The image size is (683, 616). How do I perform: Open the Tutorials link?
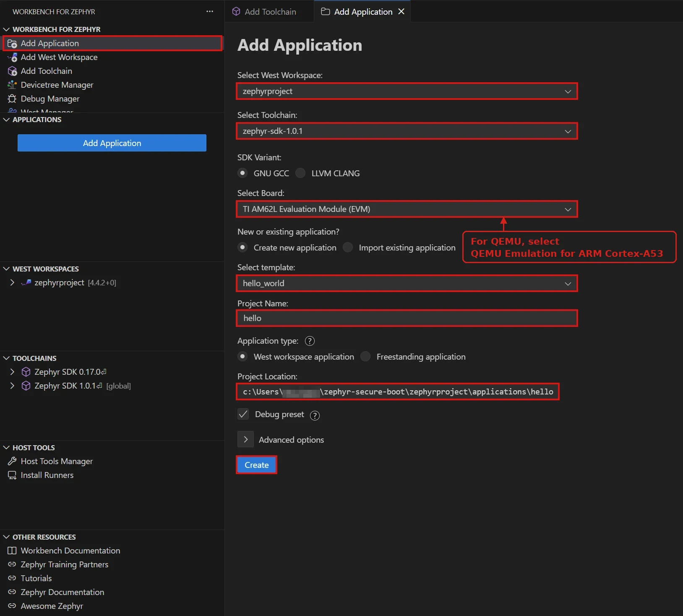36,579
